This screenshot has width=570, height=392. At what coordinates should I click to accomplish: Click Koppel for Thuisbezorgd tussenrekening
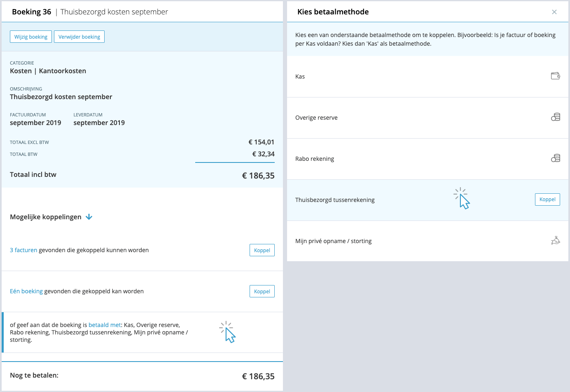coord(547,199)
